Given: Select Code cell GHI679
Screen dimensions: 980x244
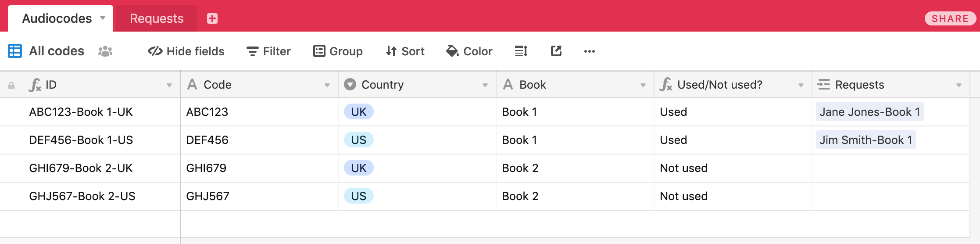Looking at the screenshot, I should point(259,168).
